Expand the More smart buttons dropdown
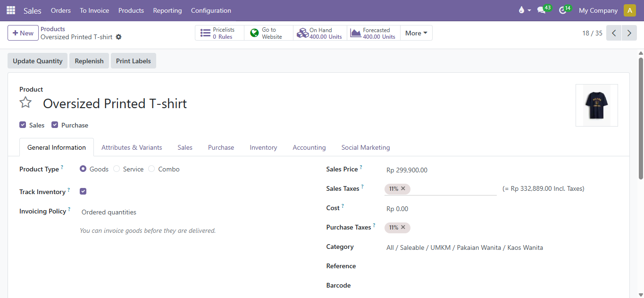Viewport: 644px width, 298px height. pos(416,33)
